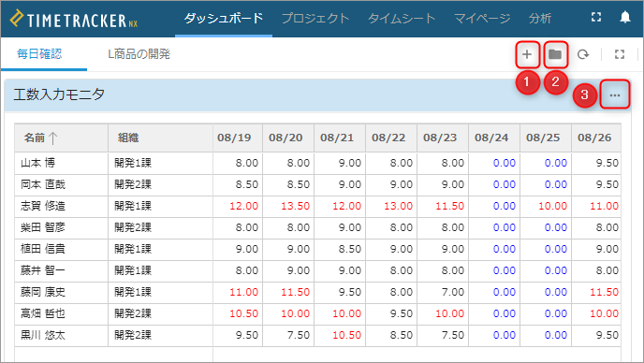Select the L商品の開発 tab
The image size is (644, 363).
[139, 53]
